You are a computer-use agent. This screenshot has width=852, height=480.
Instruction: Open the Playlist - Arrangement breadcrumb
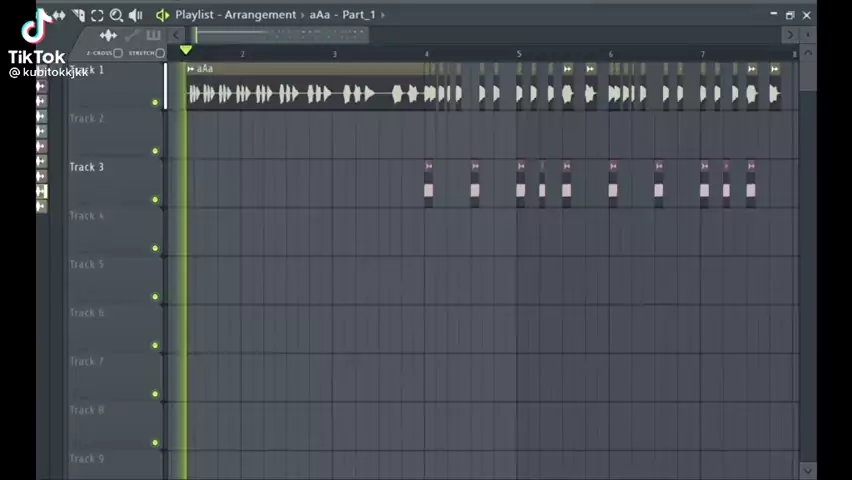[236, 15]
